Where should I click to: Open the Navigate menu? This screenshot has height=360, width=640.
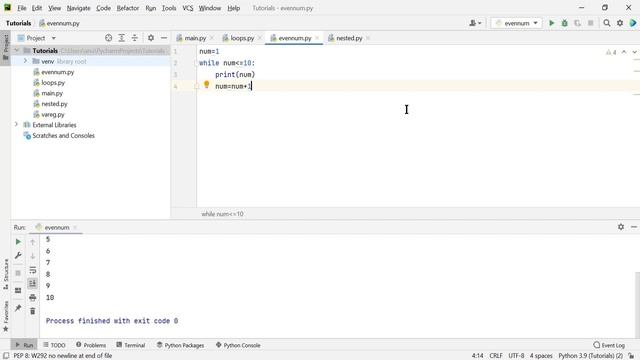78,8
